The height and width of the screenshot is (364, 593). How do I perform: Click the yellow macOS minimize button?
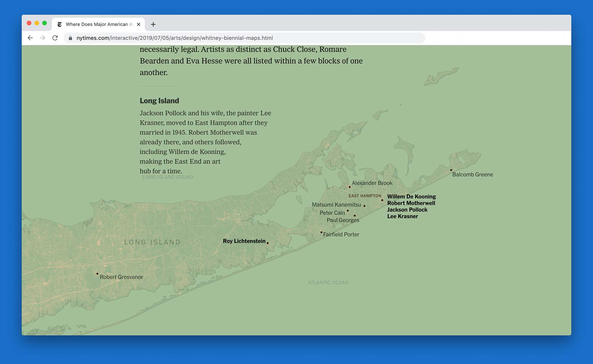point(37,23)
